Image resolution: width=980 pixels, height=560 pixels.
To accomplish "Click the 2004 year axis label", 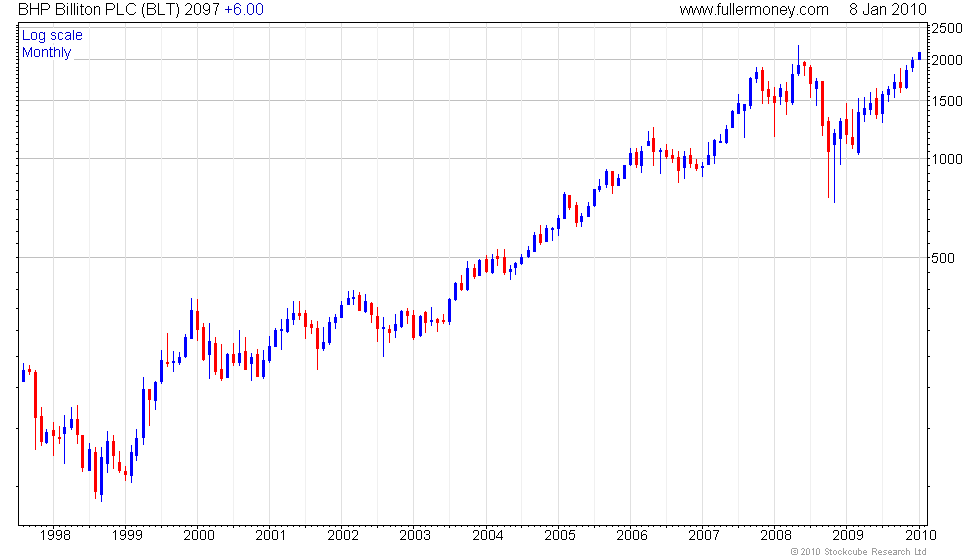I will [488, 535].
